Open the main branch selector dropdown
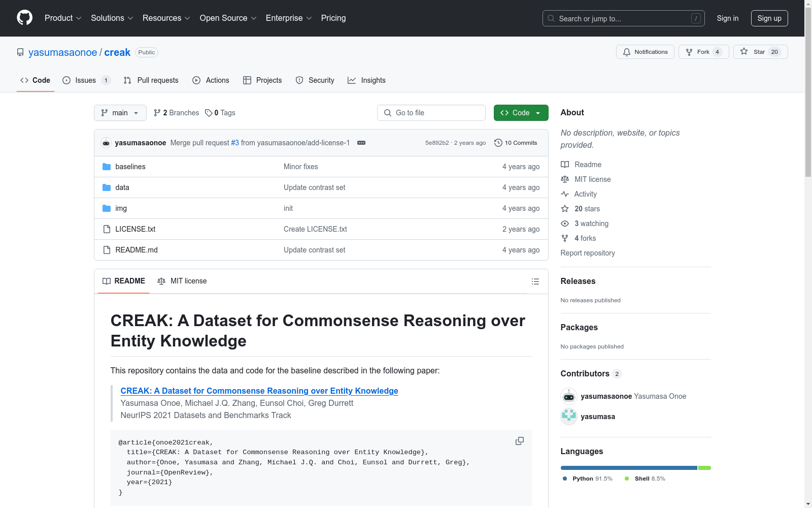812x508 pixels. click(120, 113)
